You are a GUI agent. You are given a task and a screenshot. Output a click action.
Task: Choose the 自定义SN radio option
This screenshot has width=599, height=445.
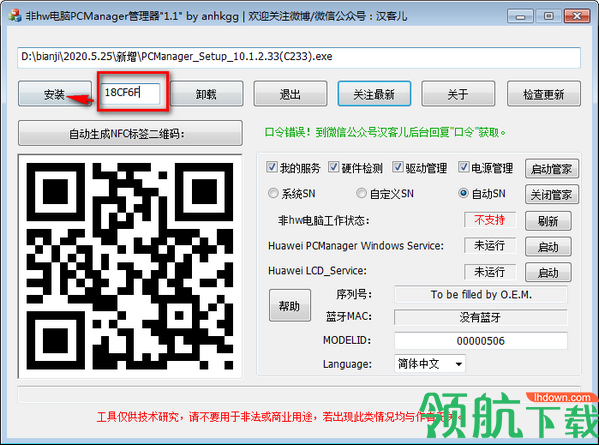point(361,193)
